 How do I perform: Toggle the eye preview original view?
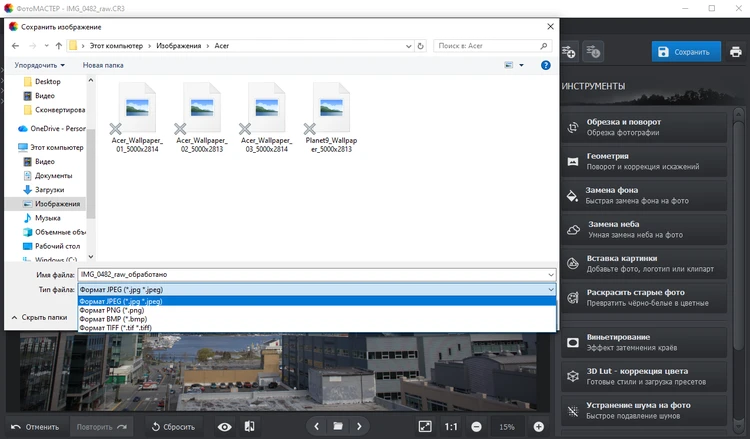click(x=224, y=427)
